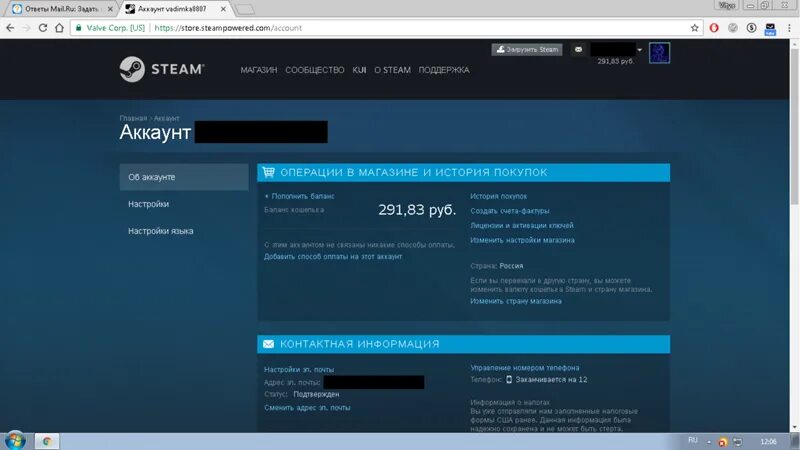The image size is (800, 450).
Task: Click Страна: Россия text
Action: [496, 266]
